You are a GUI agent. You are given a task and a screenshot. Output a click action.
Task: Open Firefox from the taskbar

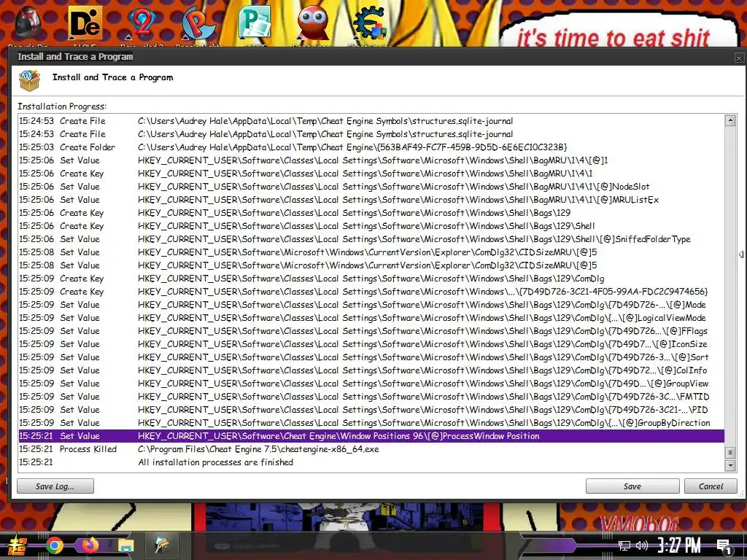point(90,545)
